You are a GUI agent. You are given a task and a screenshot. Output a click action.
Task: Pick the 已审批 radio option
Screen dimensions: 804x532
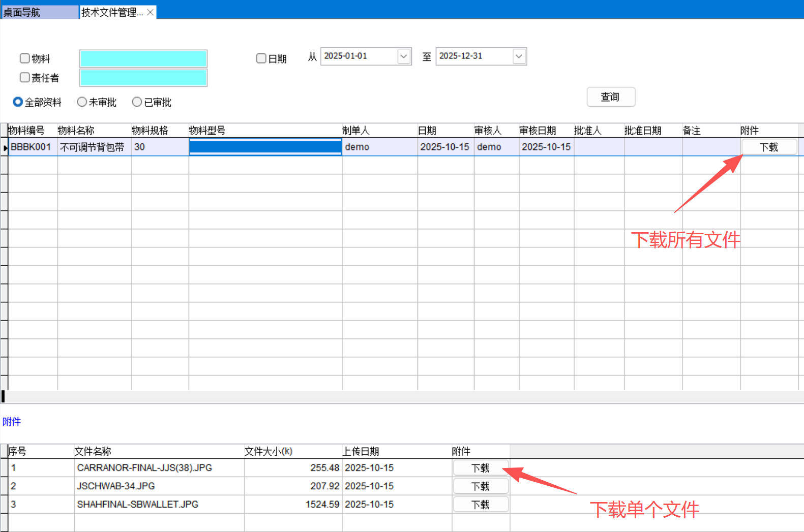coord(137,102)
